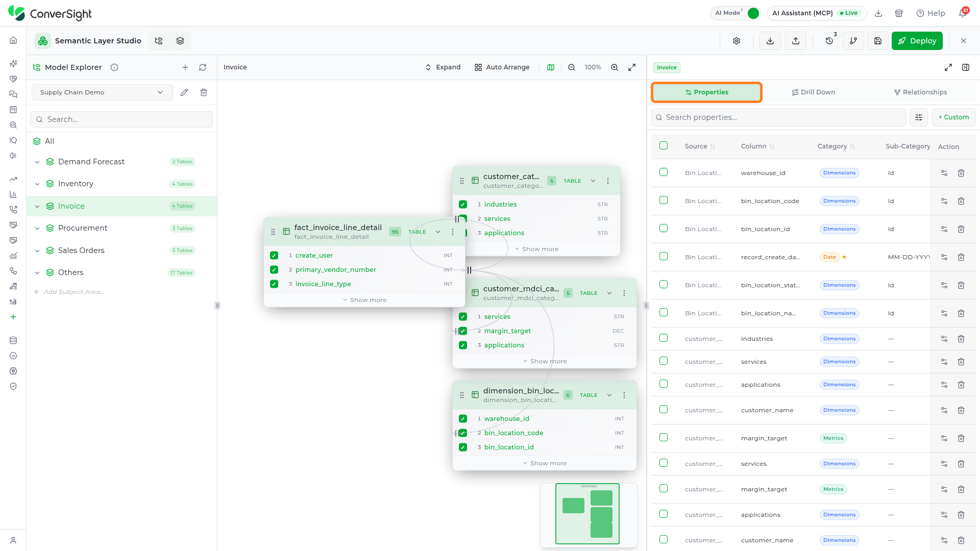Switch to the Drill Down tab

tap(814, 92)
